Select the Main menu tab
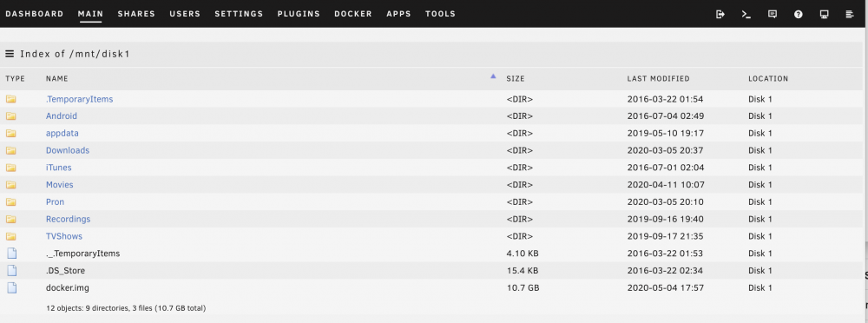The height and width of the screenshot is (323, 868). pos(91,14)
